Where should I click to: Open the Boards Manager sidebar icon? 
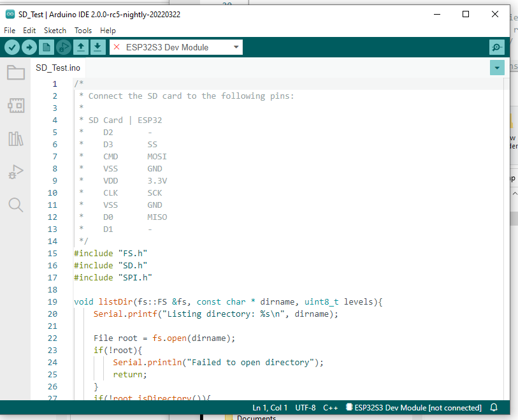16,105
